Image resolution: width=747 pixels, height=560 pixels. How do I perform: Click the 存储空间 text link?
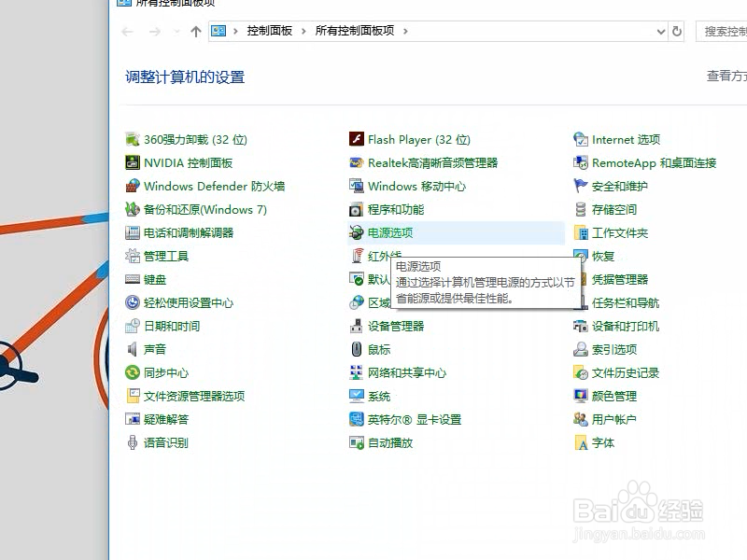pos(614,209)
